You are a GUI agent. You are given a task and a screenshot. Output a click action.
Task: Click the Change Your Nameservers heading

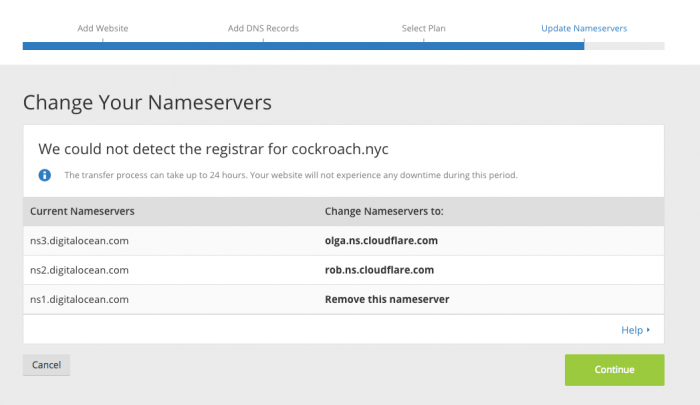tap(147, 103)
